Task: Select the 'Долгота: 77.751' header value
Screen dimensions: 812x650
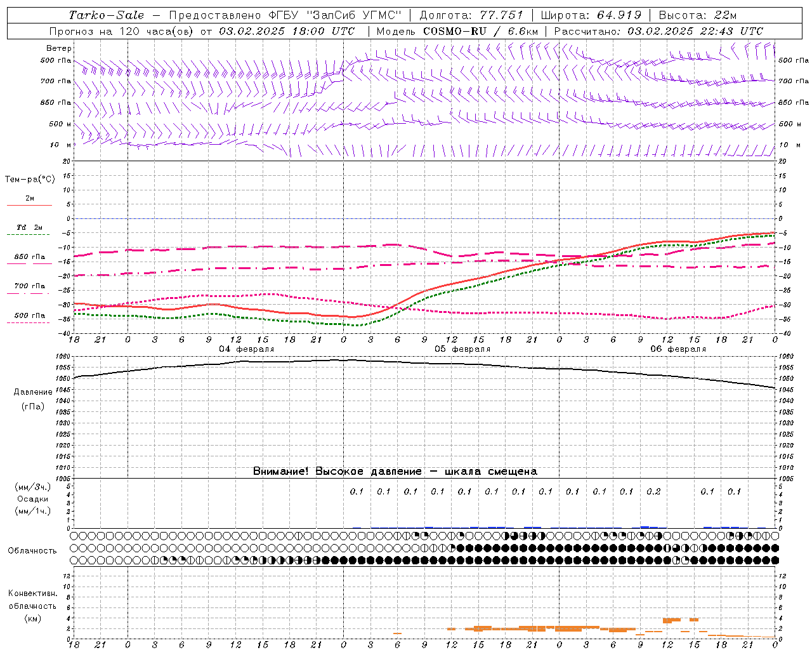Action: [471, 15]
